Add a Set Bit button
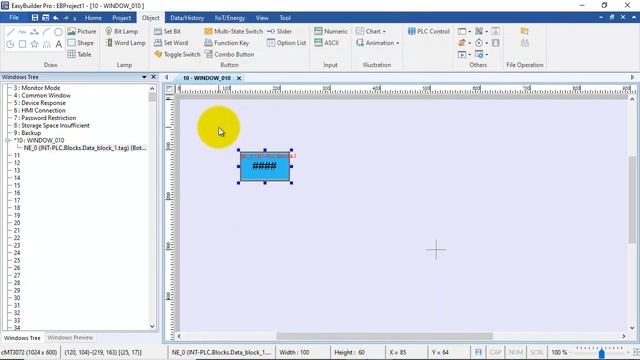Image resolution: width=640 pixels, height=360 pixels. pos(167,31)
